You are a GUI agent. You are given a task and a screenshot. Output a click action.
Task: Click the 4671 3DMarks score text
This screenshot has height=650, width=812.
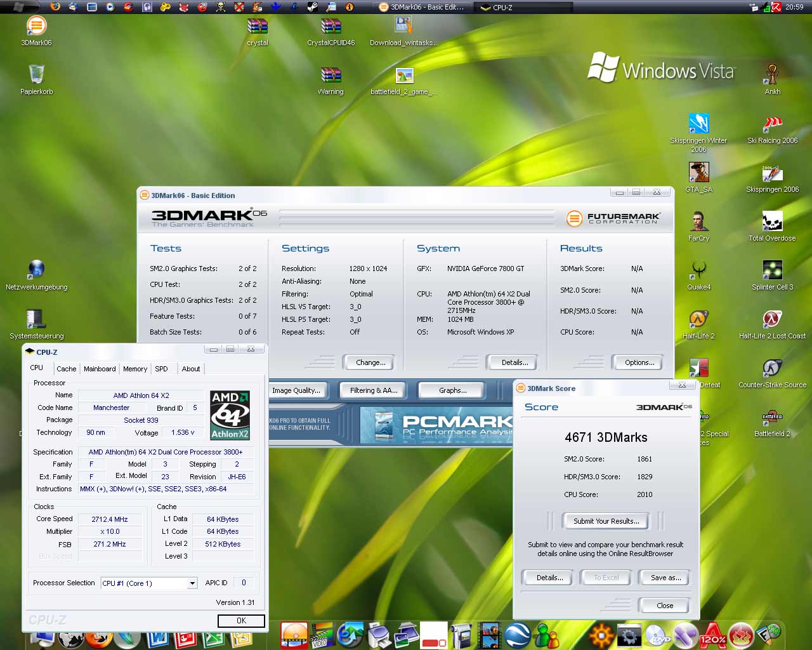click(606, 437)
